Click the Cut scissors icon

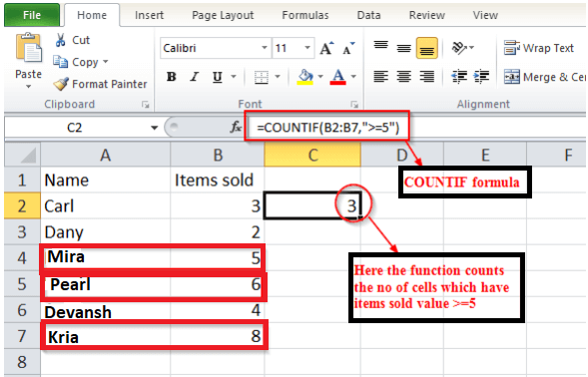60,40
